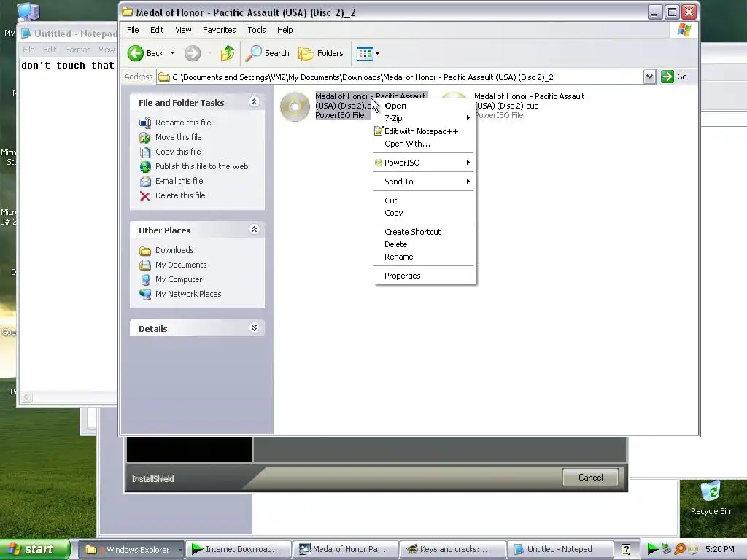Click the magnifier icon in system tray
The width and height of the screenshot is (747, 560).
[x=680, y=550]
